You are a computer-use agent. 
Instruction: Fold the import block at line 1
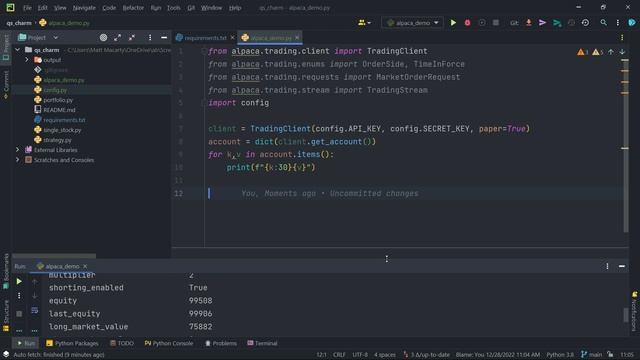(204, 51)
